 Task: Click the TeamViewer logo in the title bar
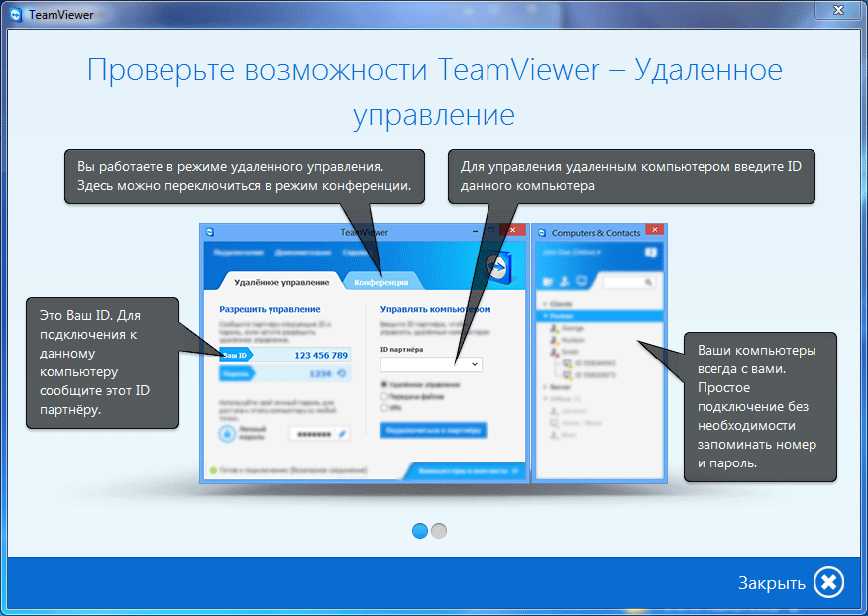coord(14,13)
